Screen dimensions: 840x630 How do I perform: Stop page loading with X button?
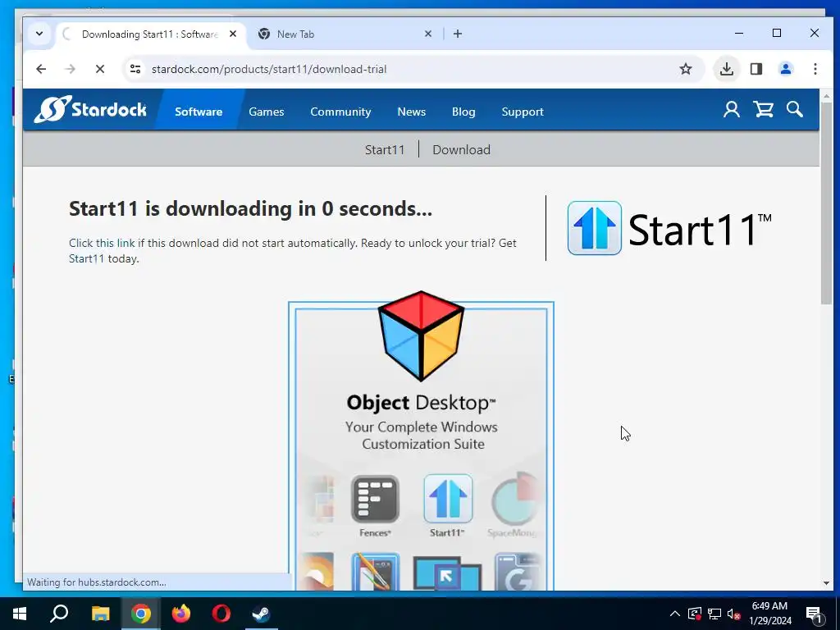pyautogui.click(x=99, y=69)
